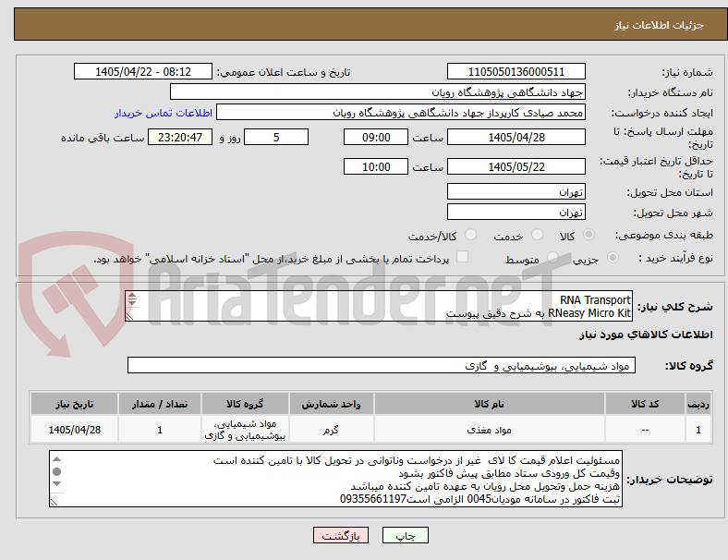
Task: Click the price validity time 10:00 field
Action: click(x=376, y=166)
